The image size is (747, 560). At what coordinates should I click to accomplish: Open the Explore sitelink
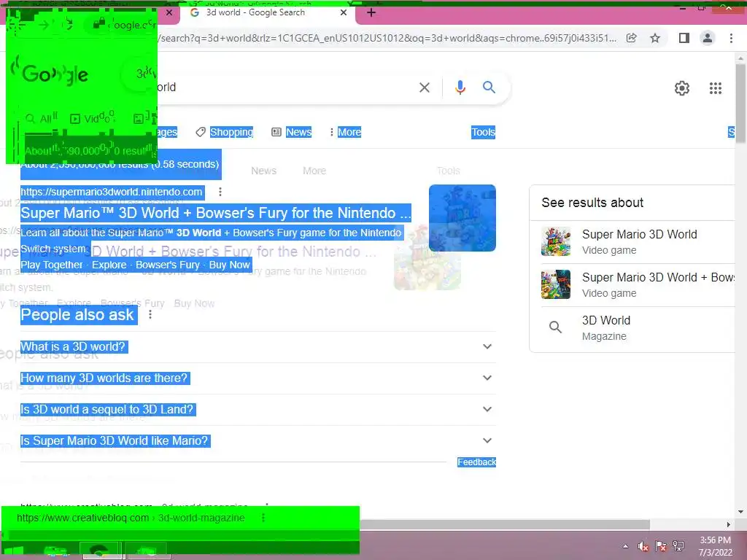coord(109,265)
